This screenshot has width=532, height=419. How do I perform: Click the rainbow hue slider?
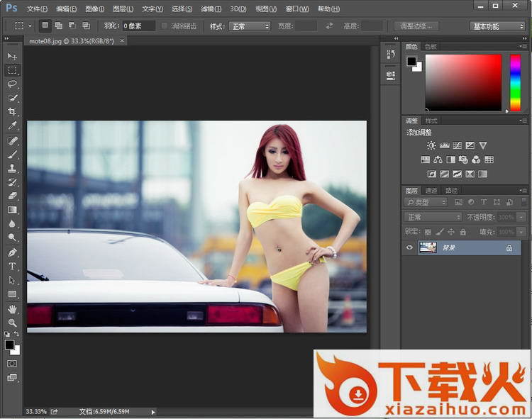pyautogui.click(x=516, y=82)
